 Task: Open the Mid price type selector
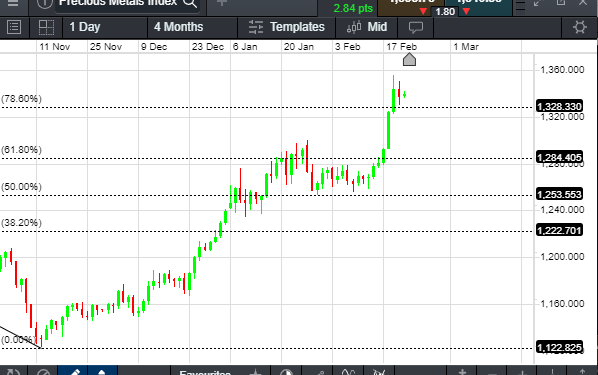point(377,27)
